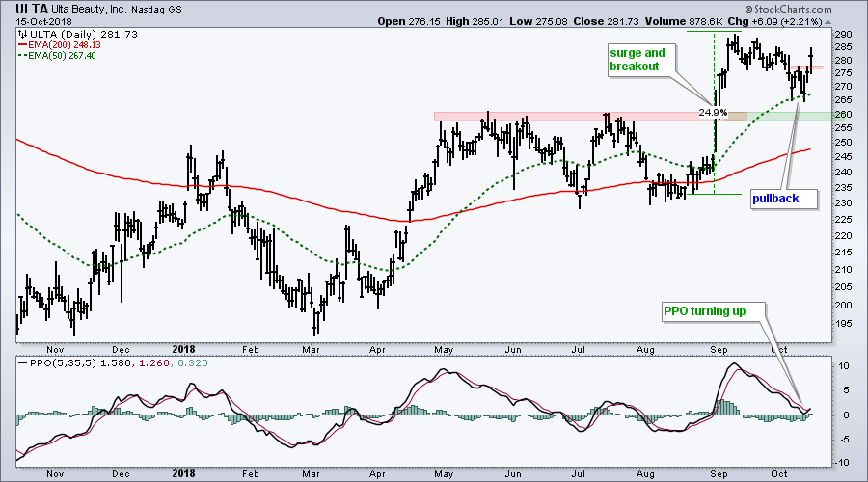The image size is (868, 482).
Task: Click the 195 price axis label
Action: [843, 324]
